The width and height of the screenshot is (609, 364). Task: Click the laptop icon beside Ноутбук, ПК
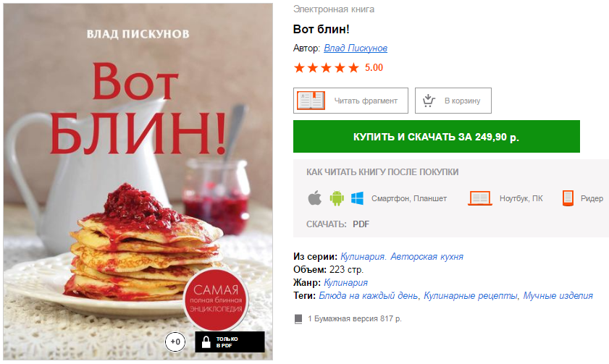pyautogui.click(x=480, y=198)
